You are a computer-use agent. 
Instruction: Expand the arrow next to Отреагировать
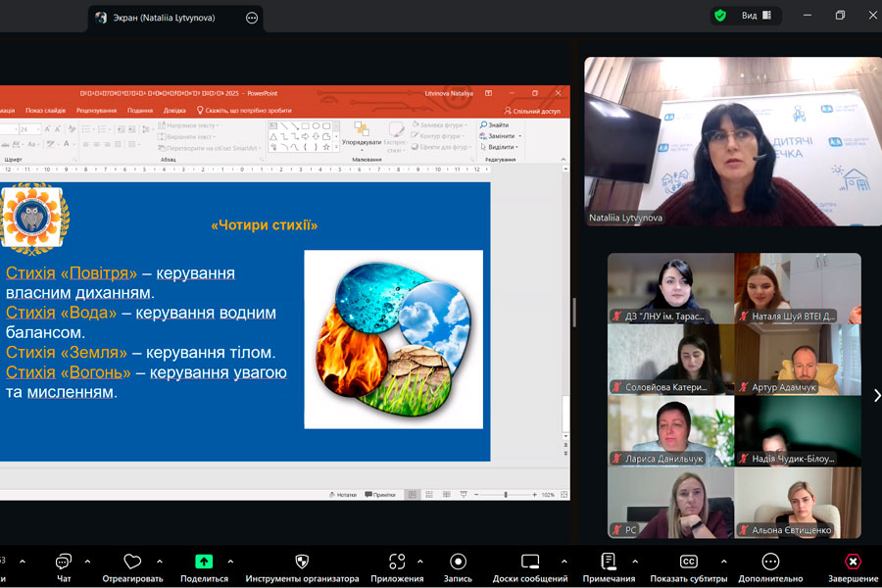(160, 562)
